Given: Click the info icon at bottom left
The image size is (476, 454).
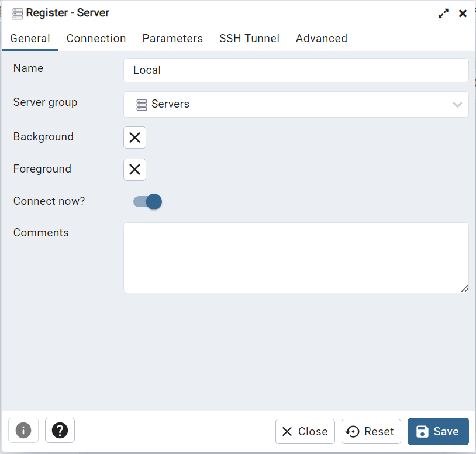Looking at the screenshot, I should coord(23,431).
